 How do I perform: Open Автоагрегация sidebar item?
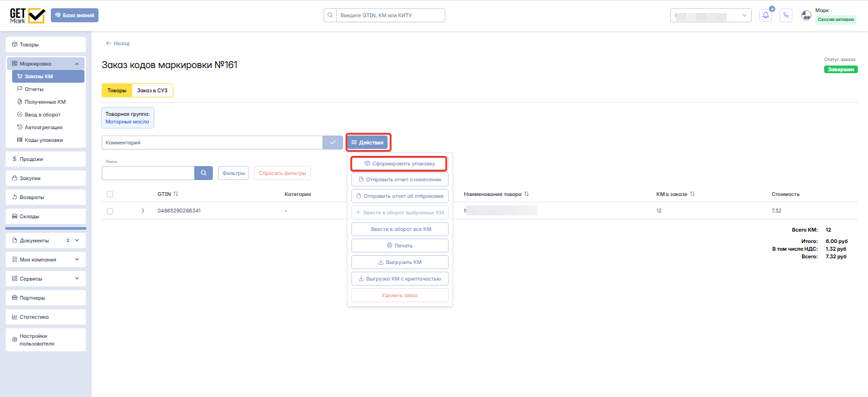tap(48, 127)
